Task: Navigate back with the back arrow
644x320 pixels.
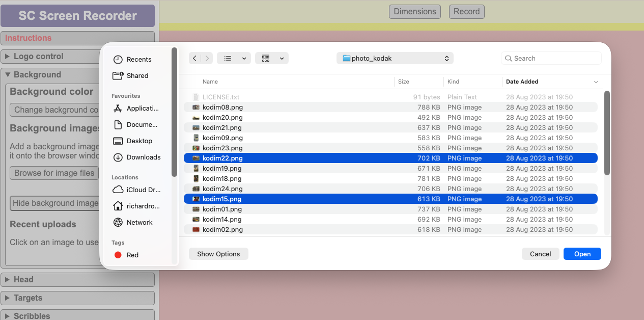Action: pyautogui.click(x=194, y=58)
